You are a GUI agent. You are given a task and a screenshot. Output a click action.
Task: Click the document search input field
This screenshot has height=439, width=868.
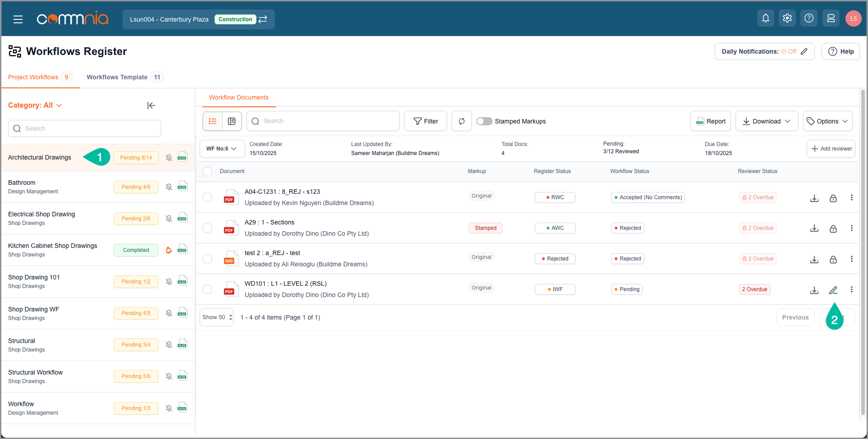tap(323, 121)
